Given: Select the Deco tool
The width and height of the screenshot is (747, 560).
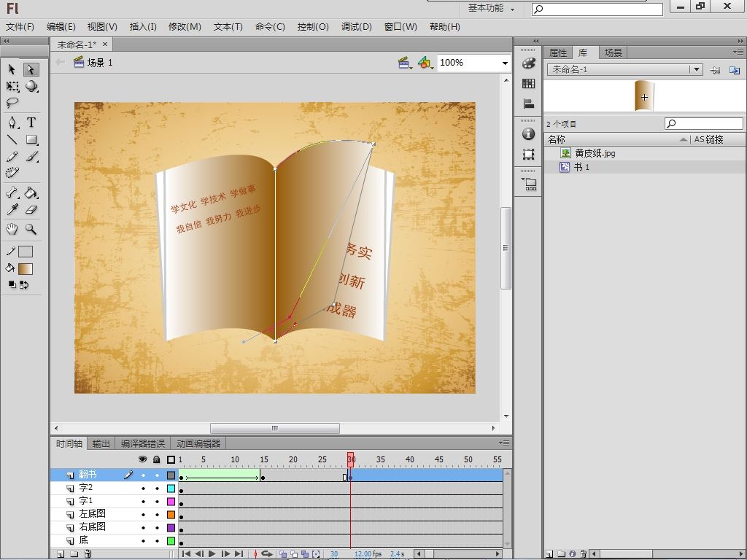Looking at the screenshot, I should [x=12, y=173].
